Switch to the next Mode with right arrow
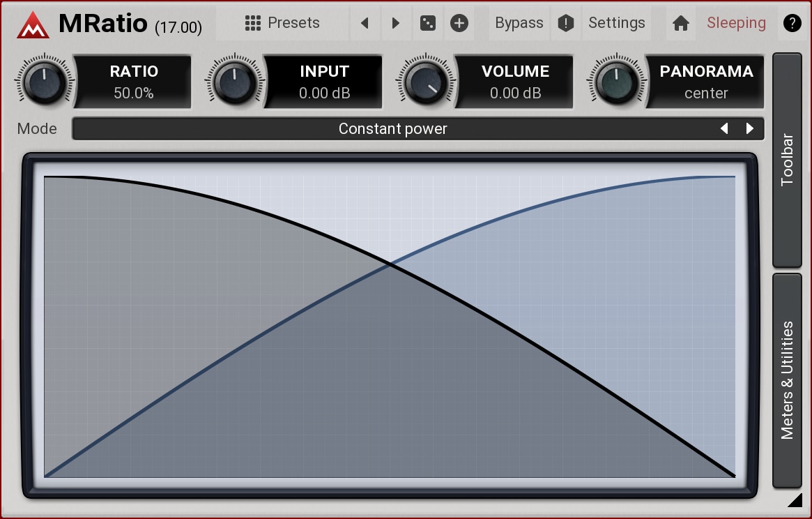Image resolution: width=812 pixels, height=519 pixels. coord(750,129)
